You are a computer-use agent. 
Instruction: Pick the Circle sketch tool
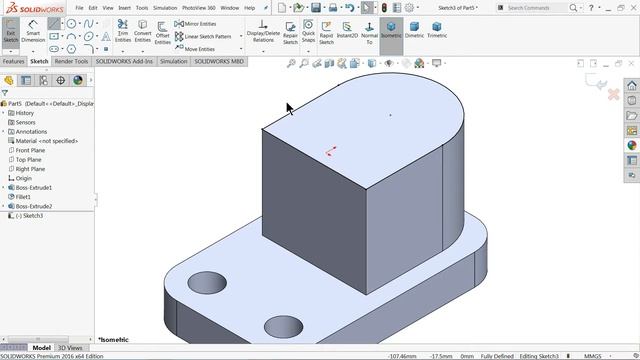pyautogui.click(x=71, y=24)
